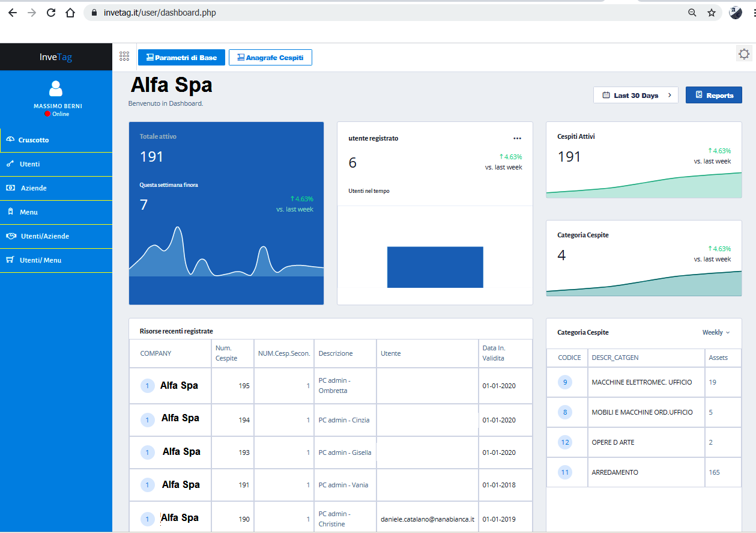Click the Reports button
Screen dimensions: 756x533
click(714, 95)
